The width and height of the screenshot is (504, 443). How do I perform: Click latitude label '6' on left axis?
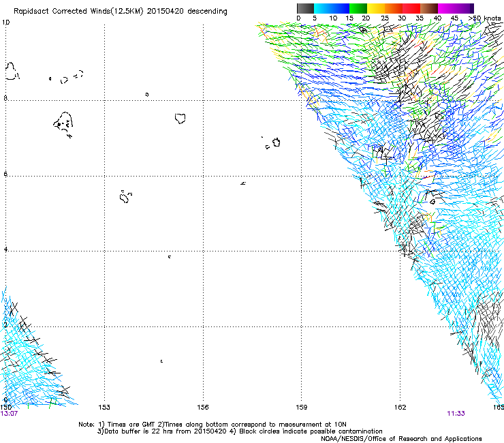point(5,174)
